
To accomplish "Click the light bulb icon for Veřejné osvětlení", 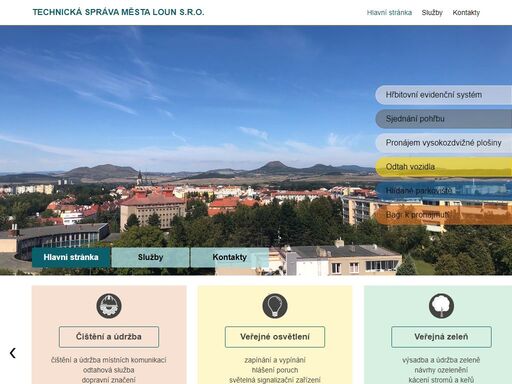I will pos(275,306).
